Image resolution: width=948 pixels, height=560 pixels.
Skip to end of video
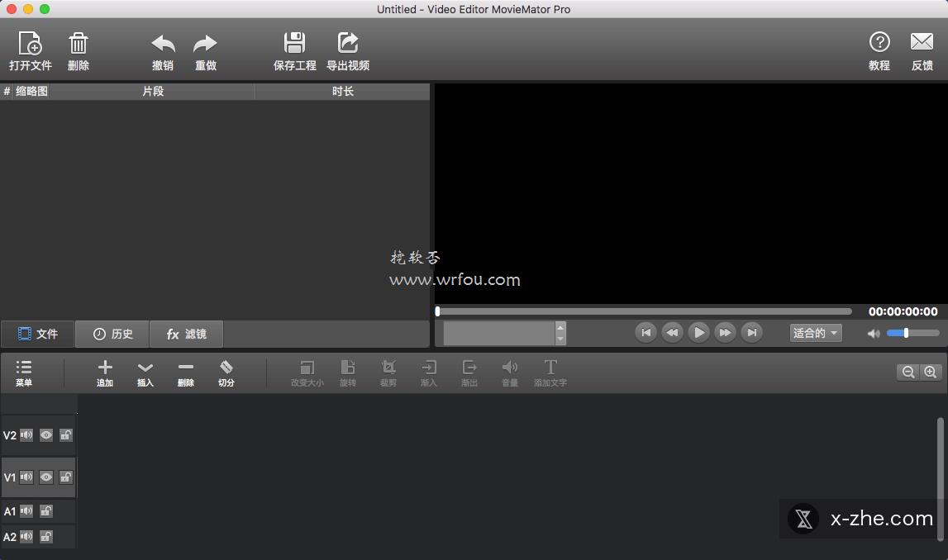click(751, 333)
